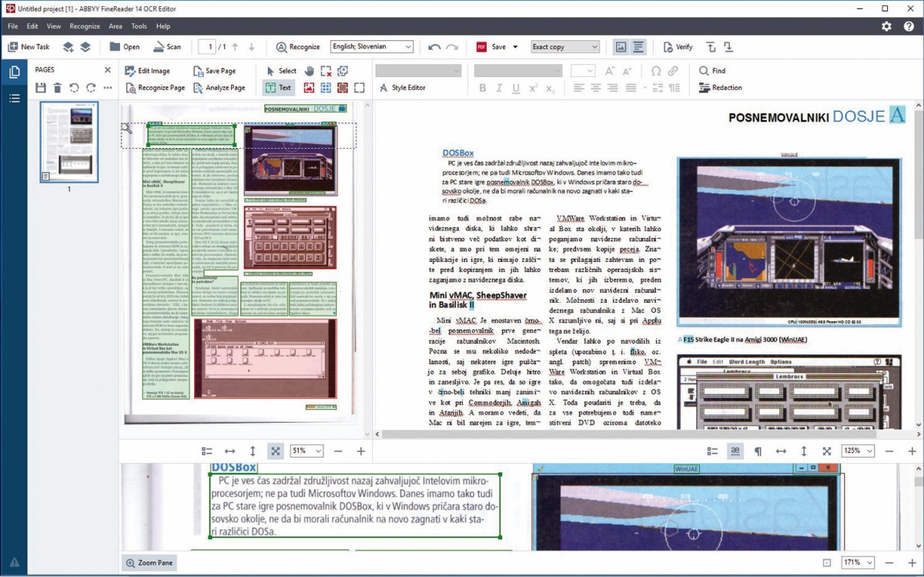Click the Find button

pyautogui.click(x=712, y=71)
